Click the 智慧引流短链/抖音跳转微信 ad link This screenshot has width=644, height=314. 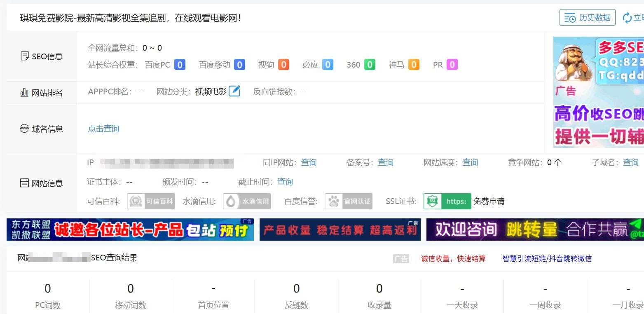click(x=547, y=259)
